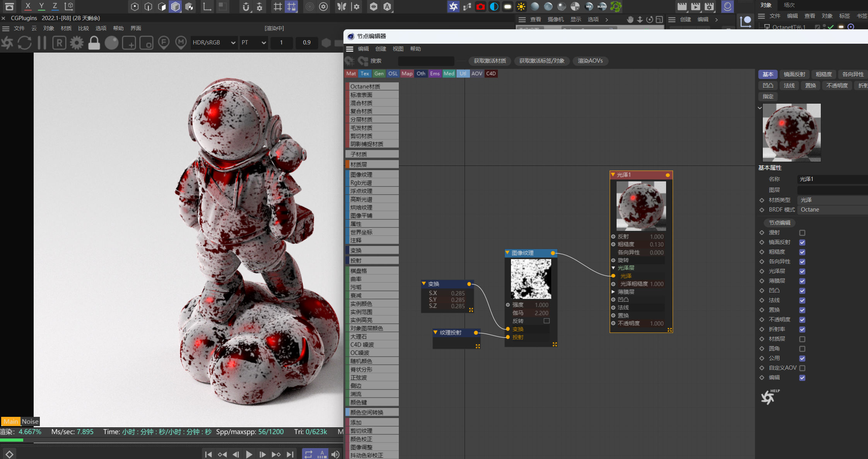The height and width of the screenshot is (459, 868).
Task: Go to timeline end button
Action: tap(290, 454)
